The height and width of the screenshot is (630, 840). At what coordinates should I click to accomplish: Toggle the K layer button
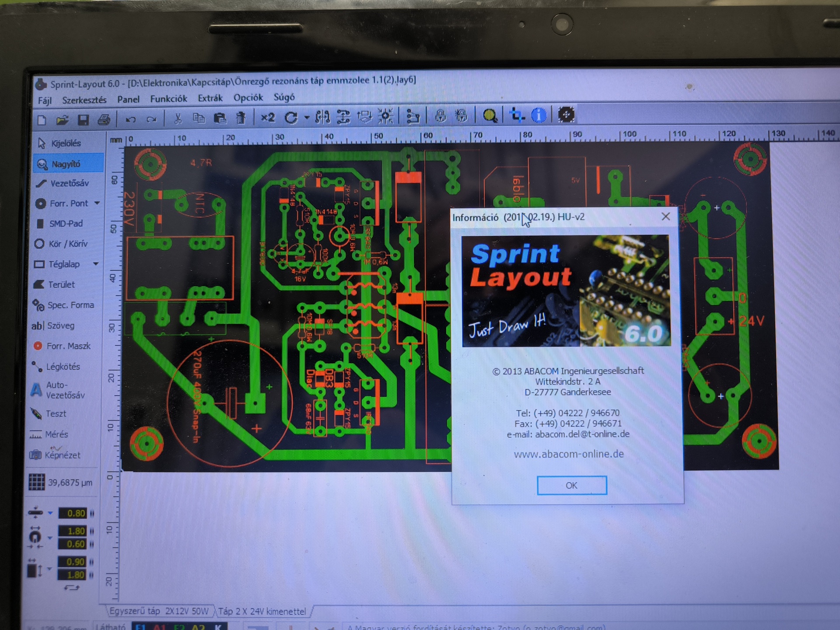point(217,627)
